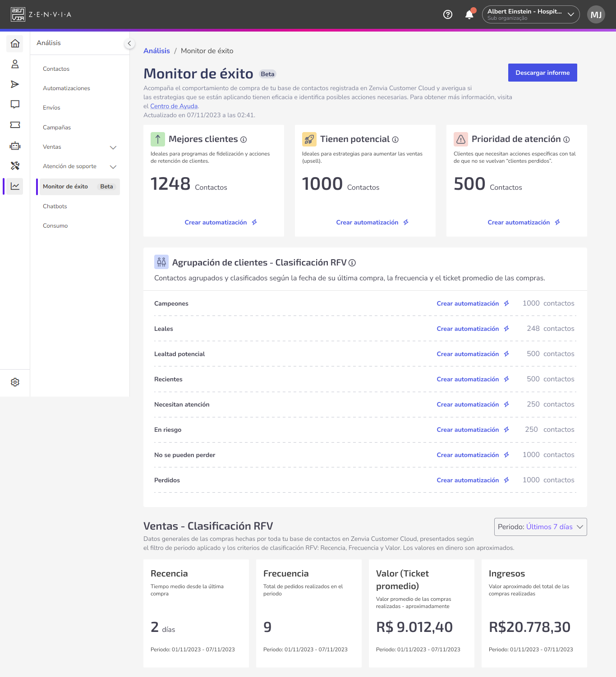Expand Atención de soporte submenu
Viewport: 616px width, 677px height.
click(113, 167)
